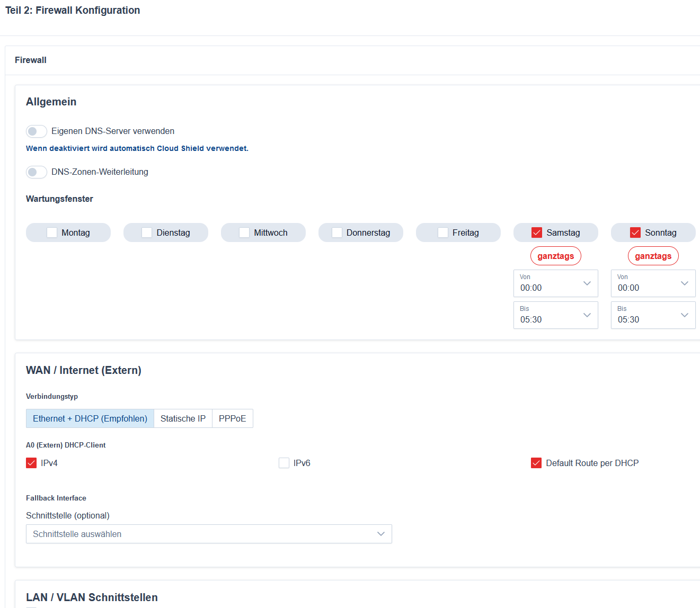
Task: Add Freitag to the maintenance window
Action: (442, 232)
